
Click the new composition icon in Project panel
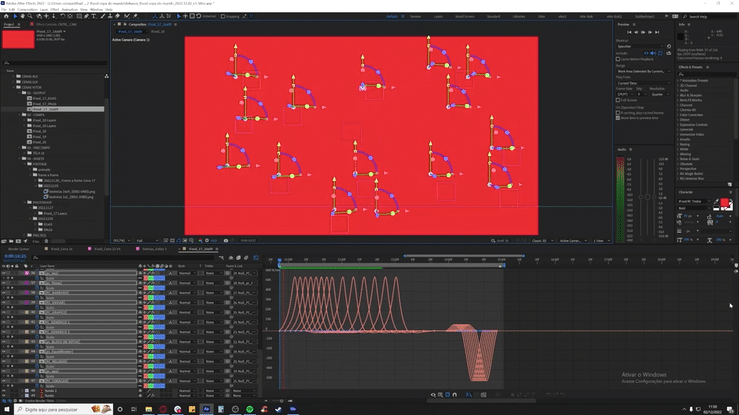[x=18, y=241]
